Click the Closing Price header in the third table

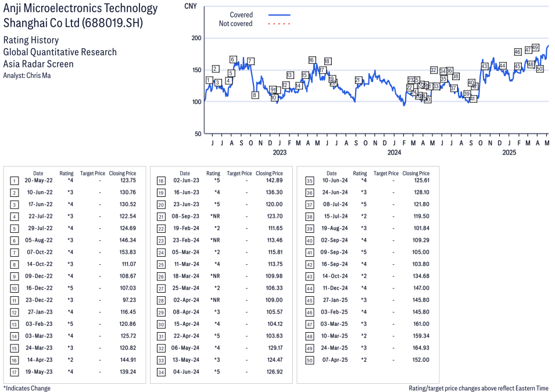[x=416, y=174]
